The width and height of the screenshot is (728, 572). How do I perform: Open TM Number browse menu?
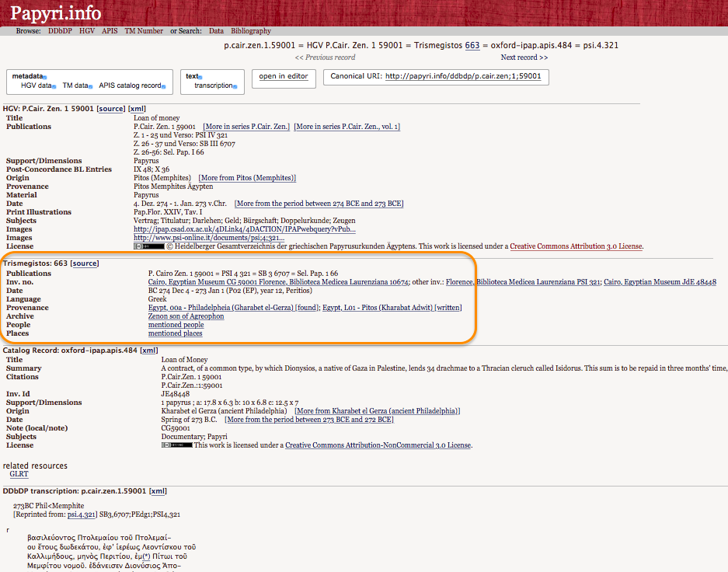[144, 31]
